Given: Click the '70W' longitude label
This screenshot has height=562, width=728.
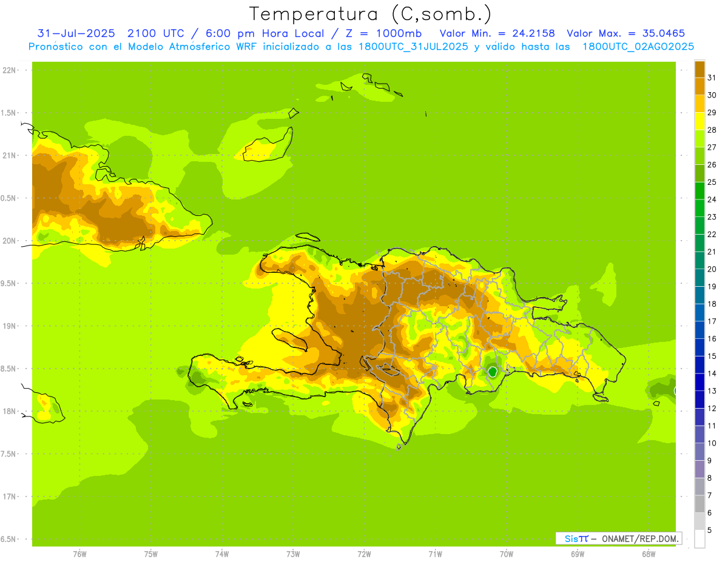Looking at the screenshot, I should (x=507, y=554).
